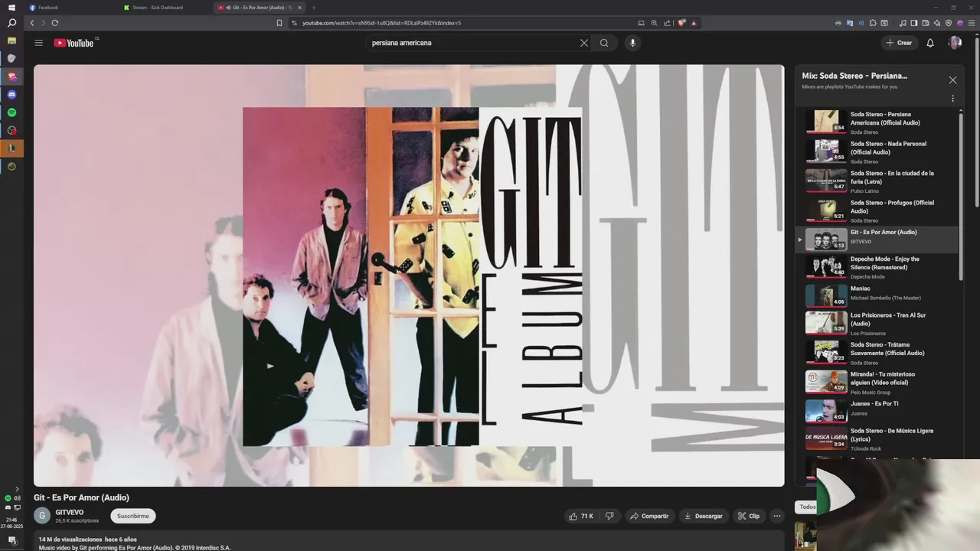Open File Explorer from the taskbar
The image size is (980, 551).
tap(11, 41)
